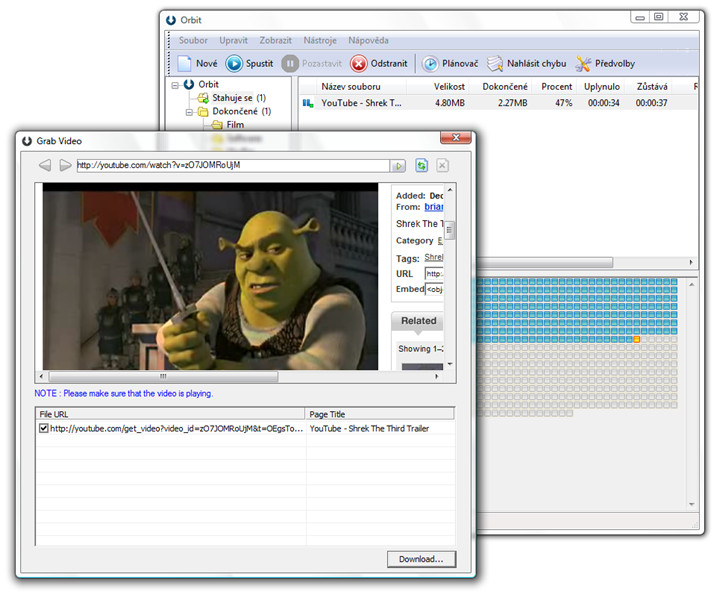The image size is (719, 600).
Task: Click the File URL column header
Action: pos(170,414)
